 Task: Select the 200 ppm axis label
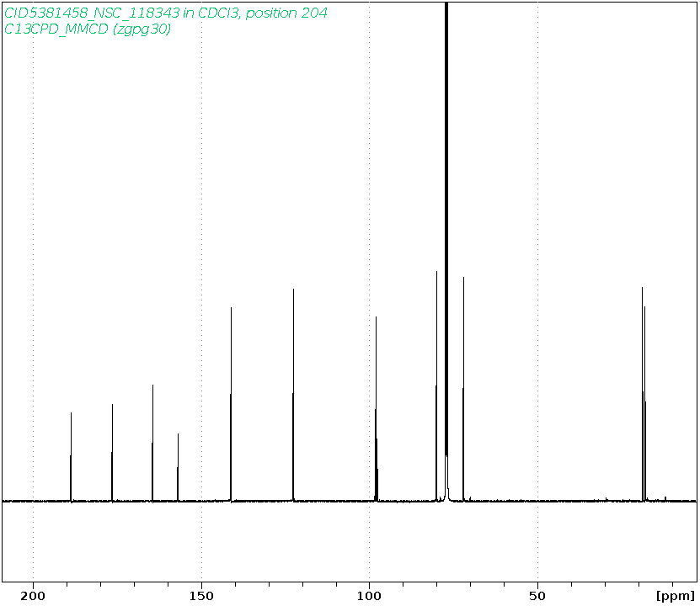tap(33, 596)
